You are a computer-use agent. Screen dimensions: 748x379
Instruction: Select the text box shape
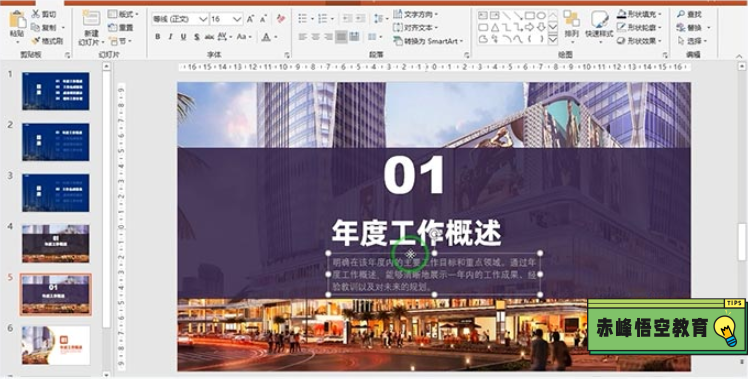point(483,16)
